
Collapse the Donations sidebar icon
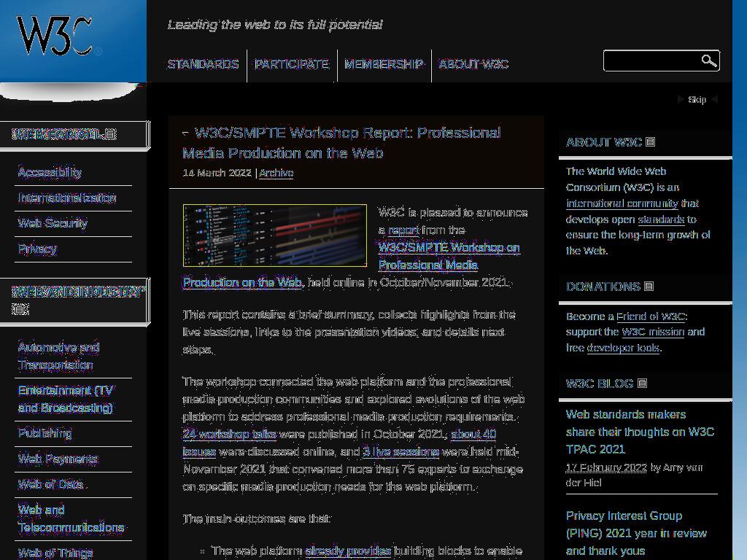(x=649, y=286)
